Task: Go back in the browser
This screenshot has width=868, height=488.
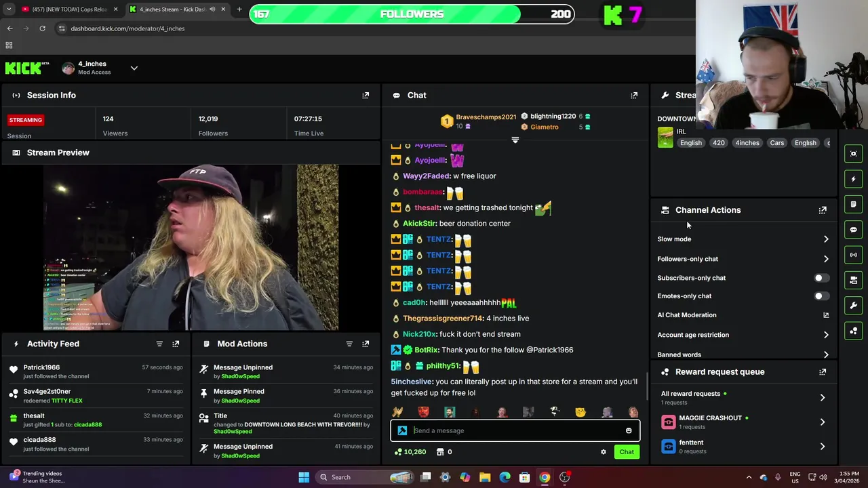Action: click(9, 28)
